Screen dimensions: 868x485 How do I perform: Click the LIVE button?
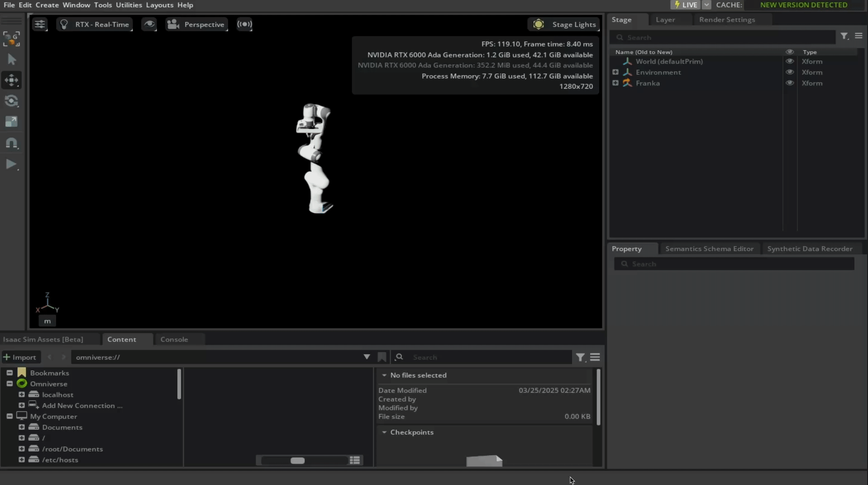(685, 5)
